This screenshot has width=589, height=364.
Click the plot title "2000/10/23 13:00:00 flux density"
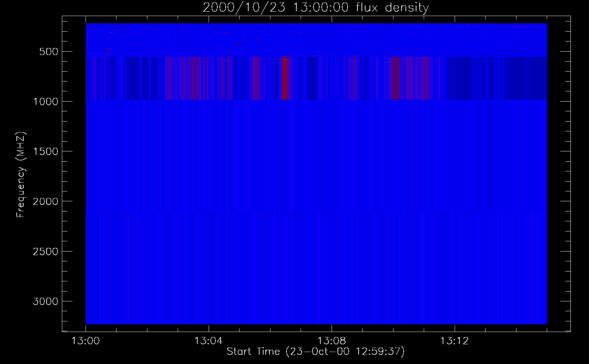[x=316, y=8]
